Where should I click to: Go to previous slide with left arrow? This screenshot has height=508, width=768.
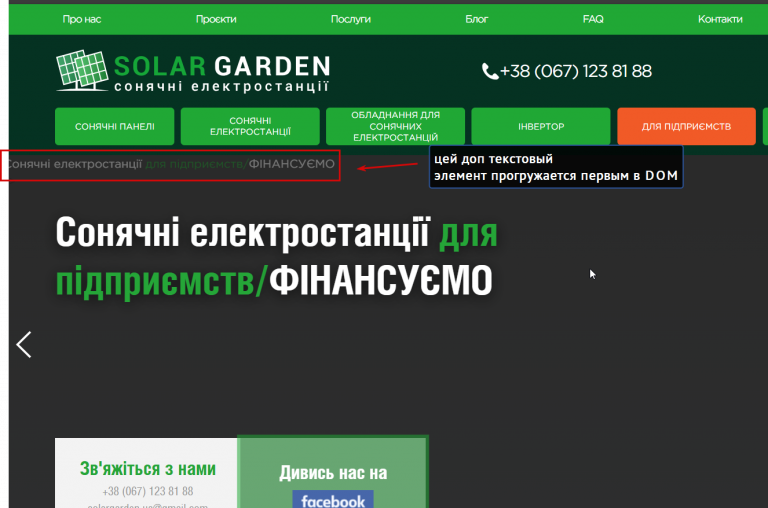click(24, 344)
